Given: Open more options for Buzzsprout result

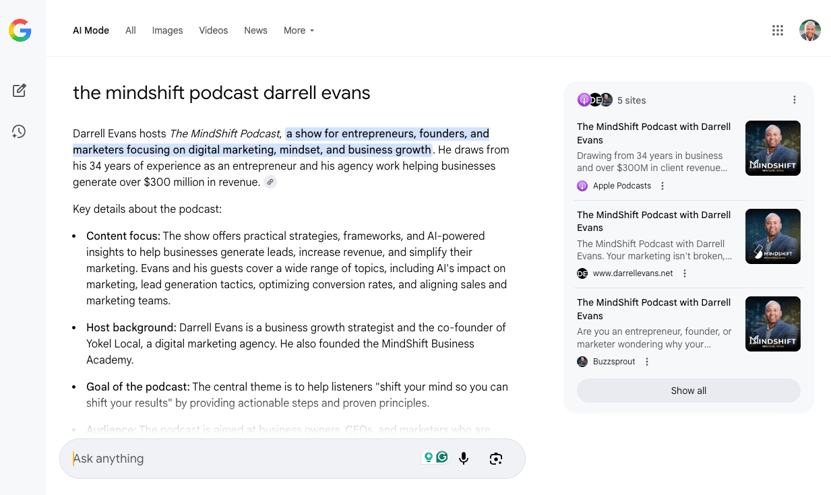Looking at the screenshot, I should 647,361.
